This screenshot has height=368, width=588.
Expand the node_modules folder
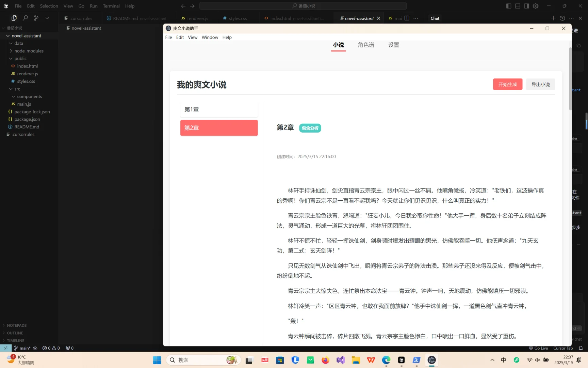29,51
